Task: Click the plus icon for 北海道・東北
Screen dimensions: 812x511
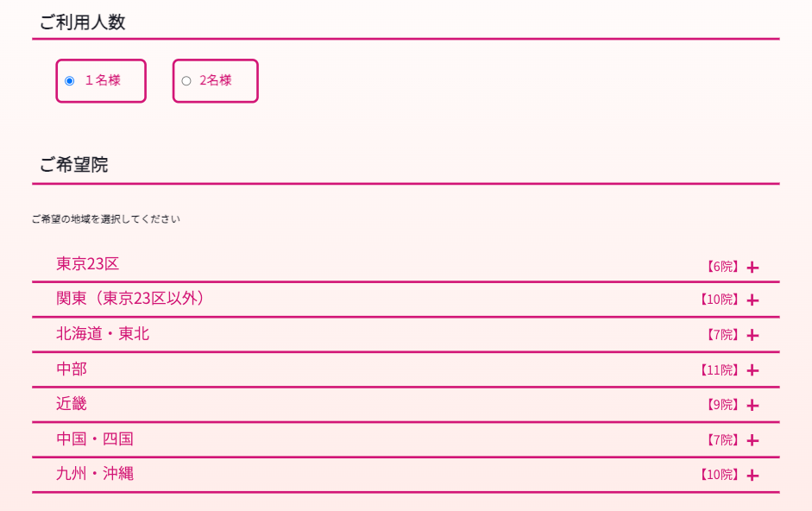Action: coord(752,335)
